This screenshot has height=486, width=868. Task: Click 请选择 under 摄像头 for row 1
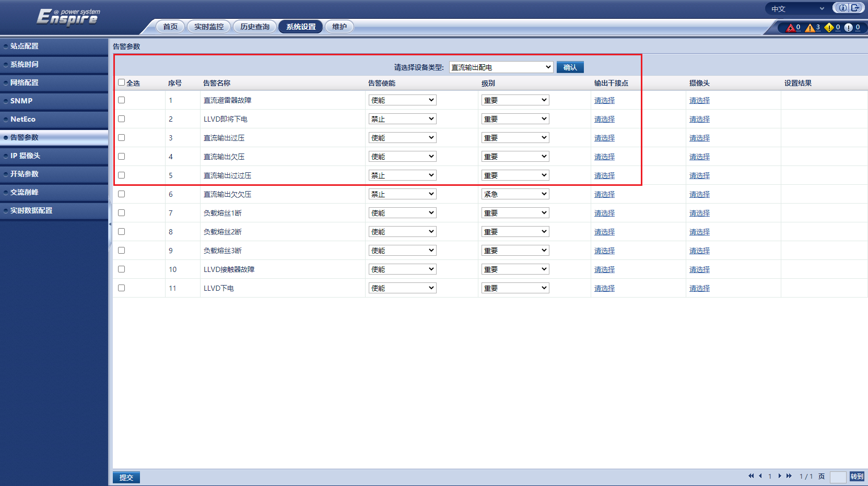pyautogui.click(x=699, y=100)
